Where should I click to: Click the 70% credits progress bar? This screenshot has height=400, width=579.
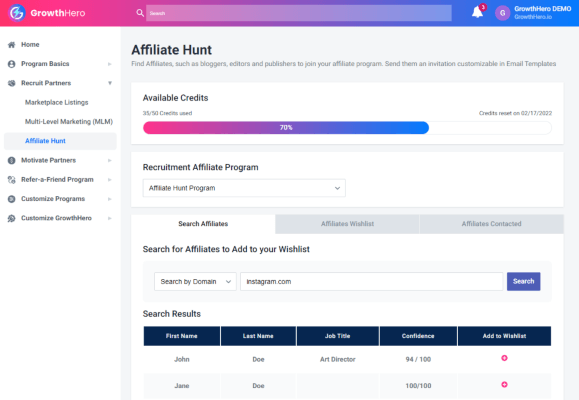(x=286, y=128)
